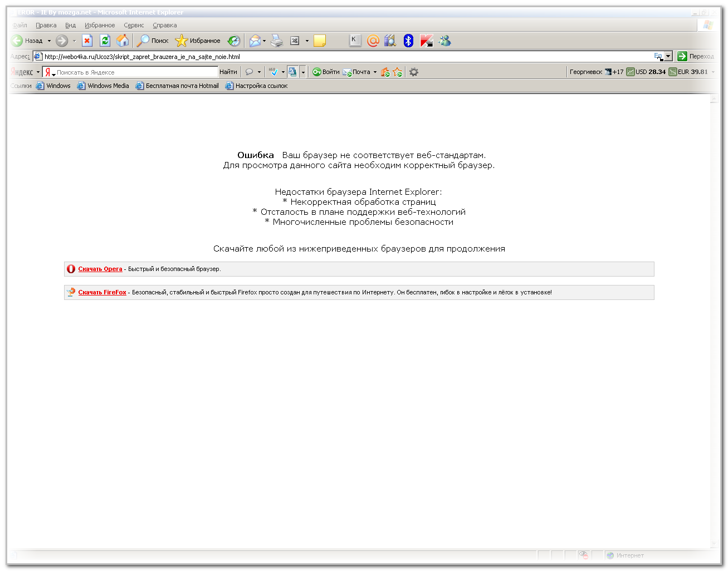Viewport: 728px width, 571px height.
Task: Open Yandex bar settings gear
Action: [x=414, y=72]
